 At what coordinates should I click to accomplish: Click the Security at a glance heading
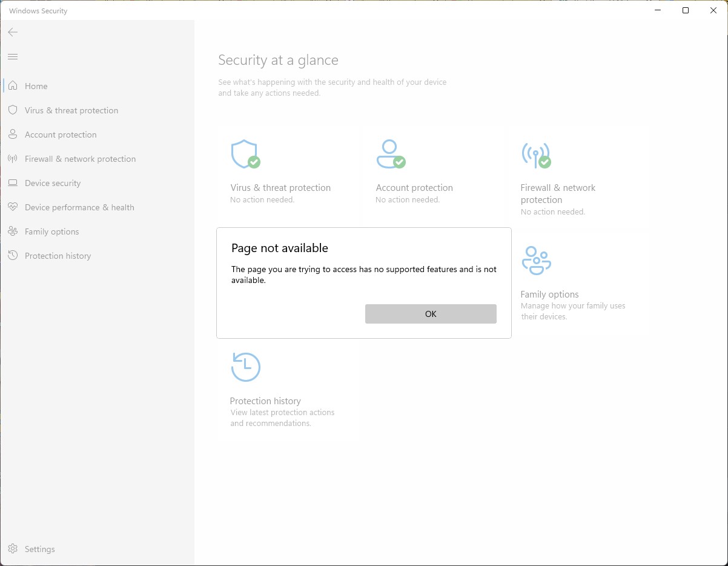point(278,60)
